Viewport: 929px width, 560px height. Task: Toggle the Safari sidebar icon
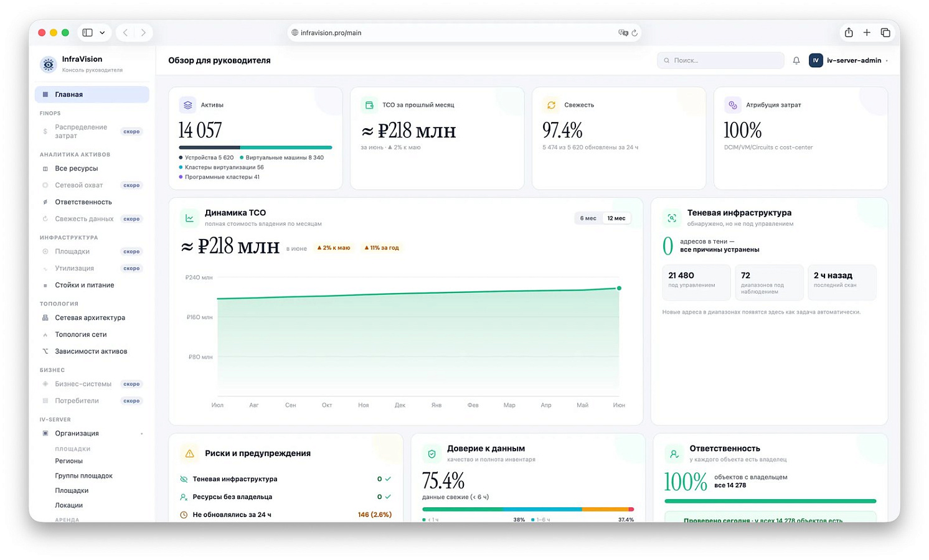point(88,32)
